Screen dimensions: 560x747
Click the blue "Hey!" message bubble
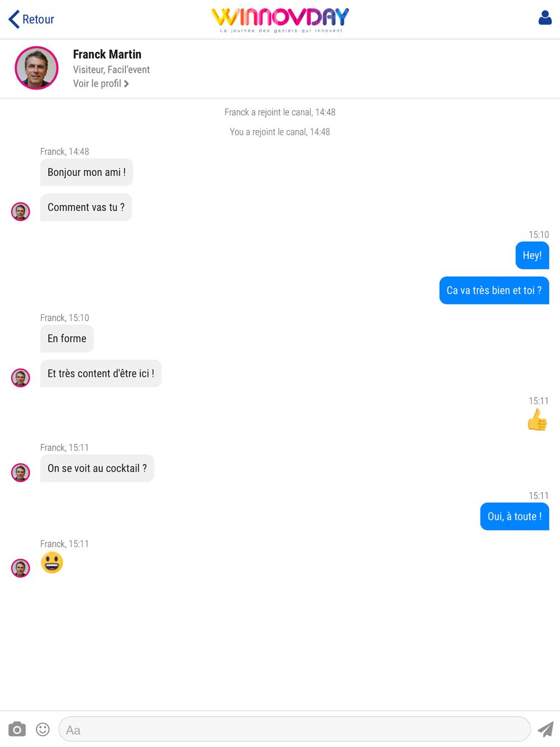(x=532, y=255)
